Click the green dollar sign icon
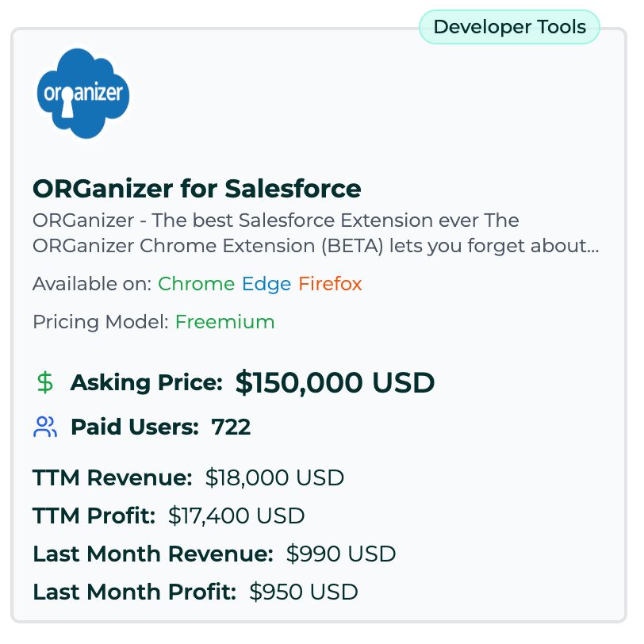 [44, 382]
